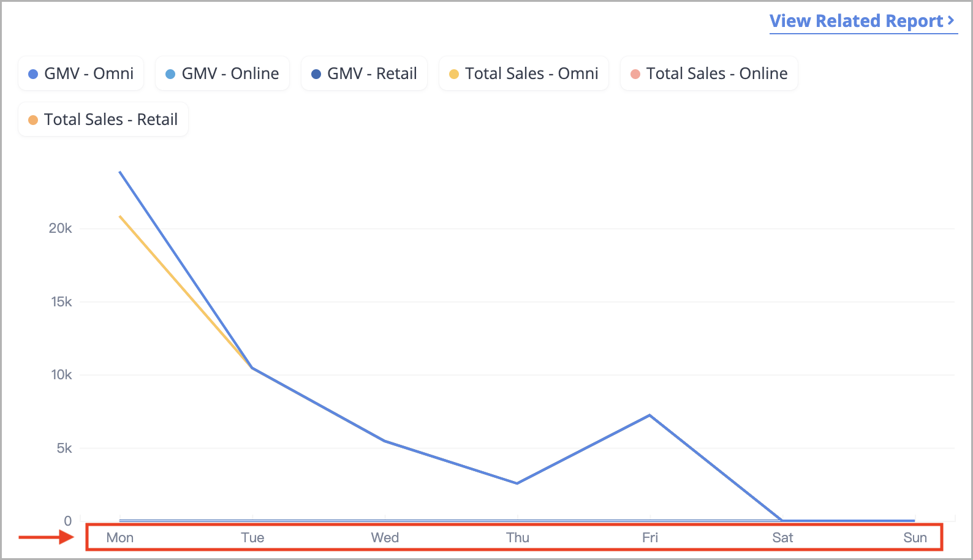Screen dimensions: 973x560
Task: Click the blue line's Thursday low point
Action: coord(517,483)
